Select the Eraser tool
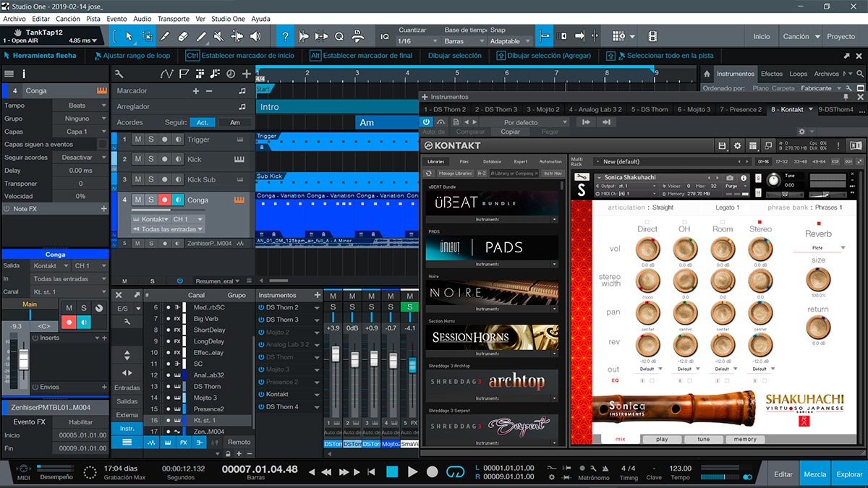Image resolution: width=868 pixels, height=488 pixels. pyautogui.click(x=183, y=36)
